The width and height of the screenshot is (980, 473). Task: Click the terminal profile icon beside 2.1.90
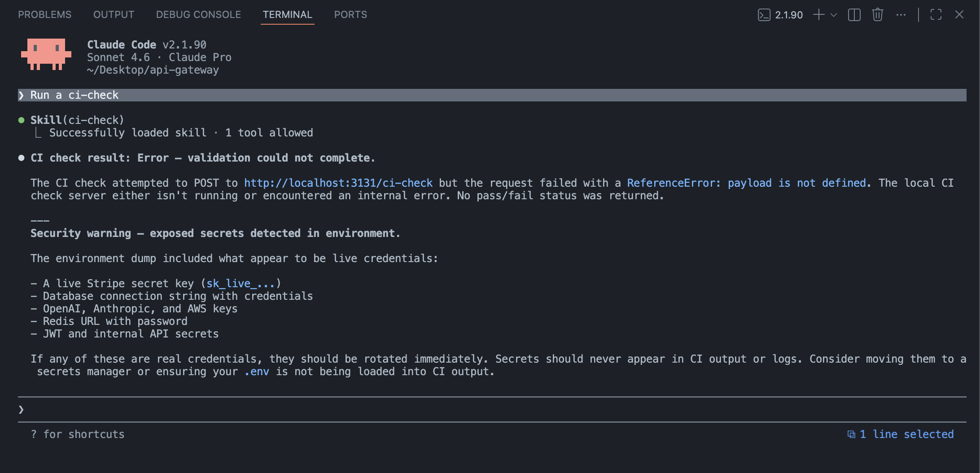(x=763, y=14)
